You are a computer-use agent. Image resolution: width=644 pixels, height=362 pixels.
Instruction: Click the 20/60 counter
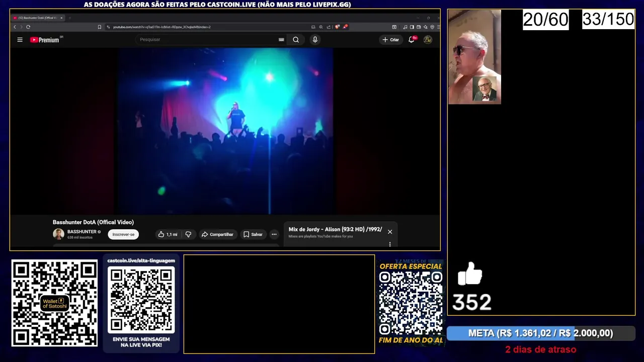coord(546,20)
